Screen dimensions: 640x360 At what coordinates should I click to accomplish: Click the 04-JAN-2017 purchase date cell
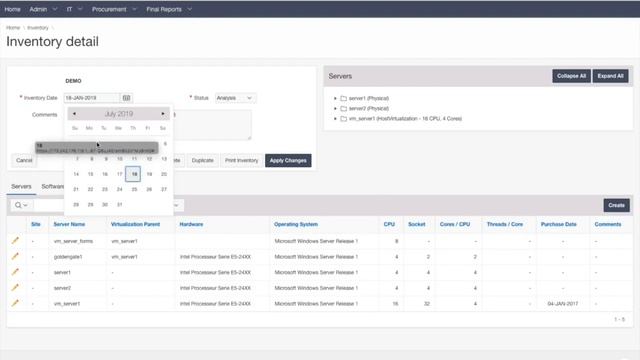563,304
